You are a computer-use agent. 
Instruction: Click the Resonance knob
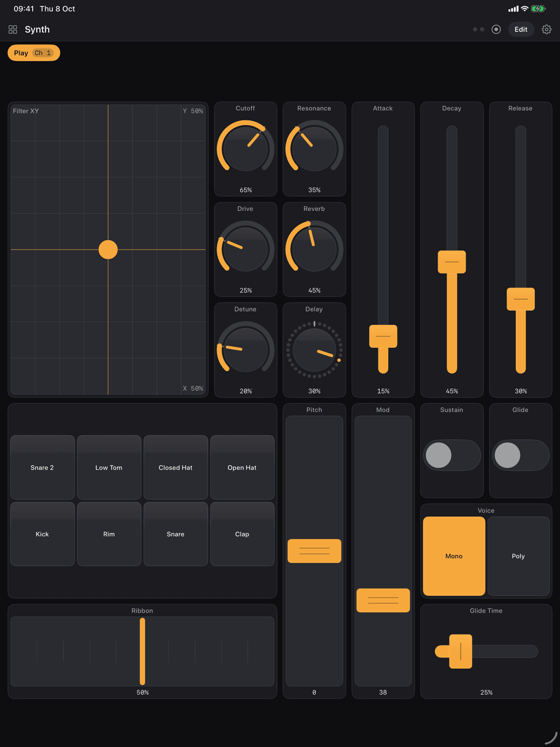point(314,149)
